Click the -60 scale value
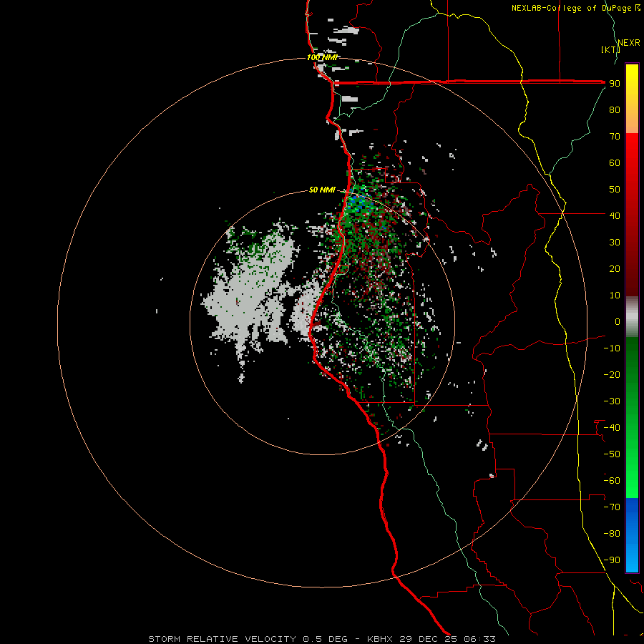Viewport: 644px width, 644px height. [612, 481]
